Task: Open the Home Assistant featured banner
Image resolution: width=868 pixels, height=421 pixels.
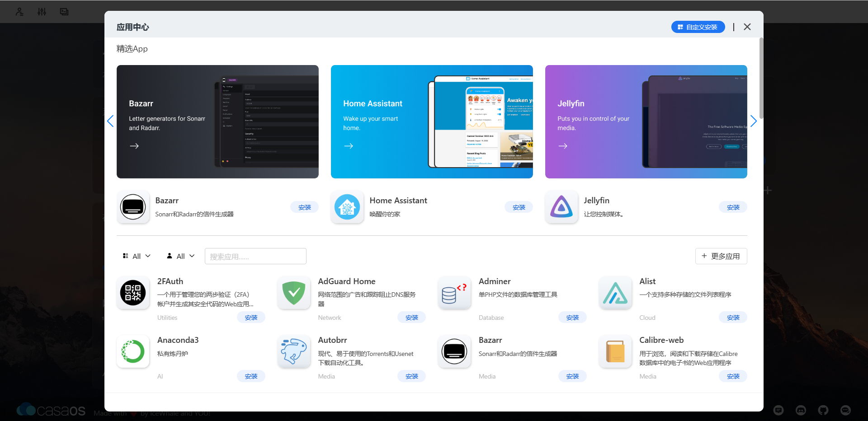Action: 431,122
